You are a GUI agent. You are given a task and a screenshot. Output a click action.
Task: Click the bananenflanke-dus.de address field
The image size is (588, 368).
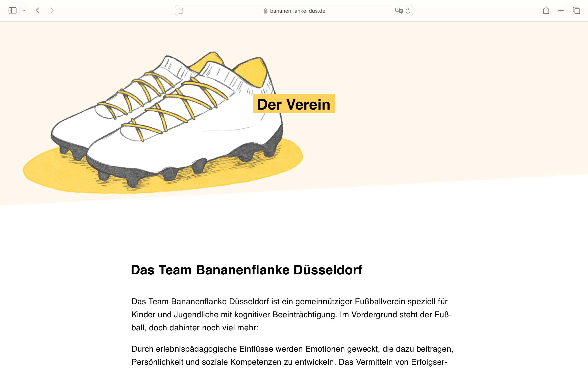click(294, 11)
